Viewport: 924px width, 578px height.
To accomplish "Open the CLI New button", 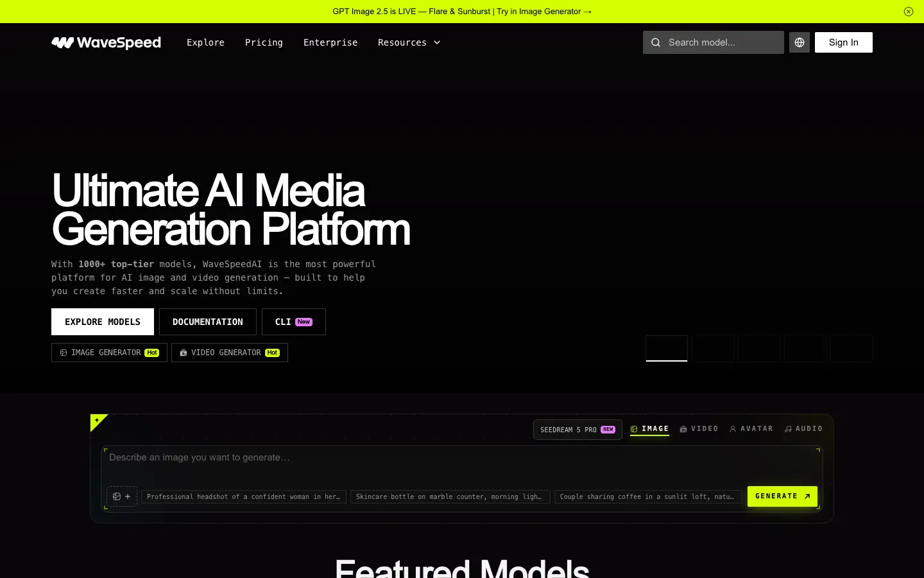I will coord(294,322).
